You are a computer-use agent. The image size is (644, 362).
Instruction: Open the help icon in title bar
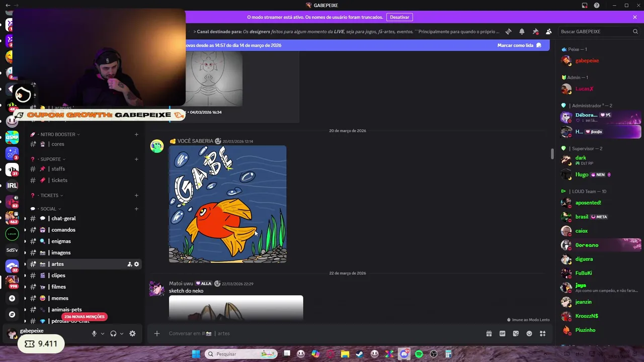click(x=597, y=5)
